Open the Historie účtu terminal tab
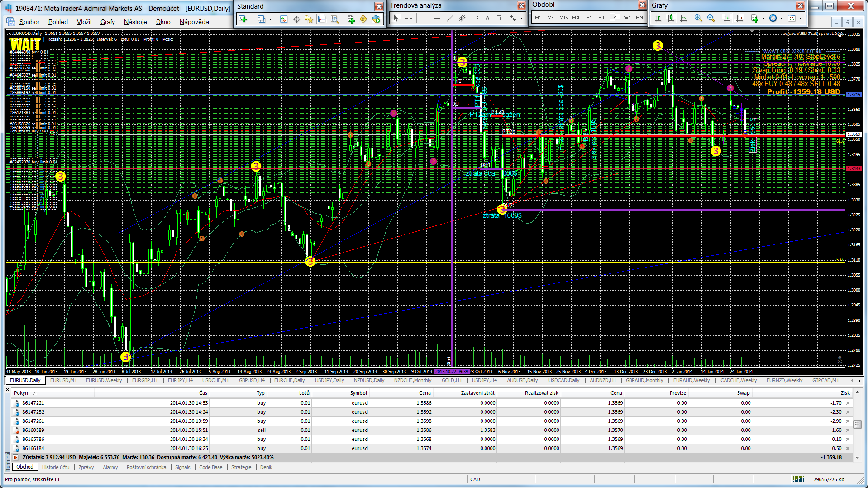Viewport: 868px width, 488px height. [56, 467]
